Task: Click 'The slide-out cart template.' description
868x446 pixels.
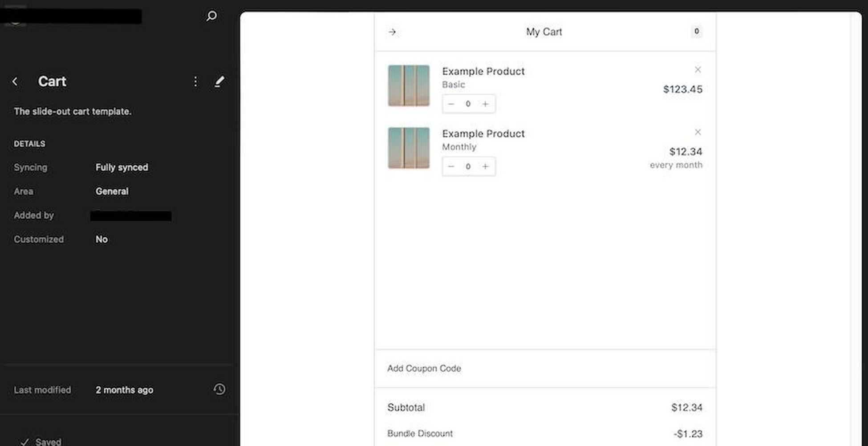Action: [x=73, y=111]
